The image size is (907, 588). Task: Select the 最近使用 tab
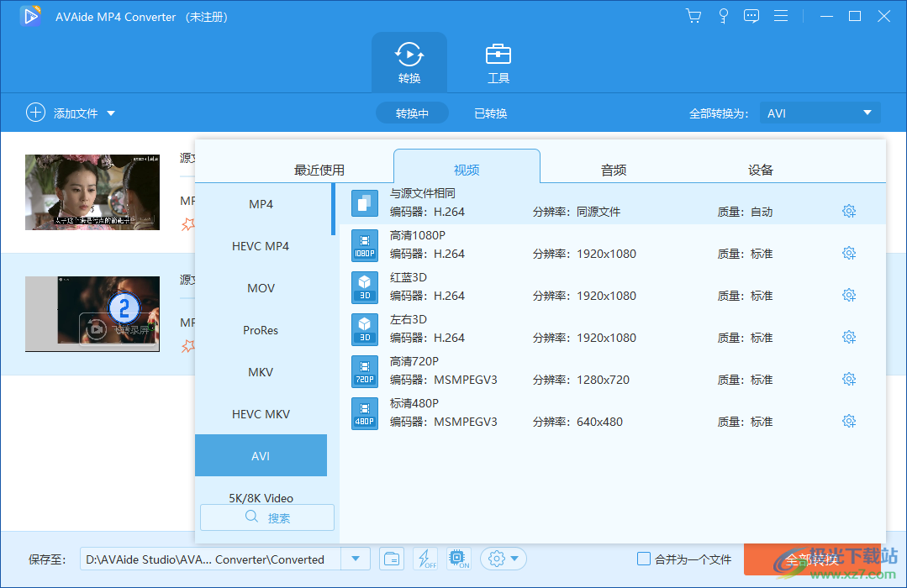click(x=319, y=170)
